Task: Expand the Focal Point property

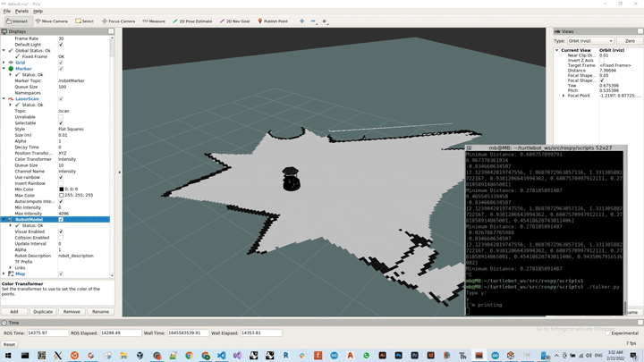Action: [563, 96]
